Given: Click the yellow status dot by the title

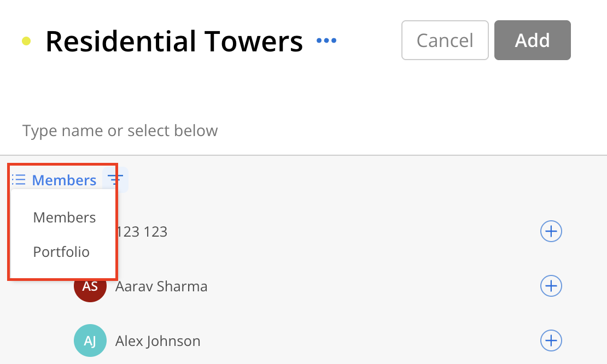Looking at the screenshot, I should (x=26, y=40).
